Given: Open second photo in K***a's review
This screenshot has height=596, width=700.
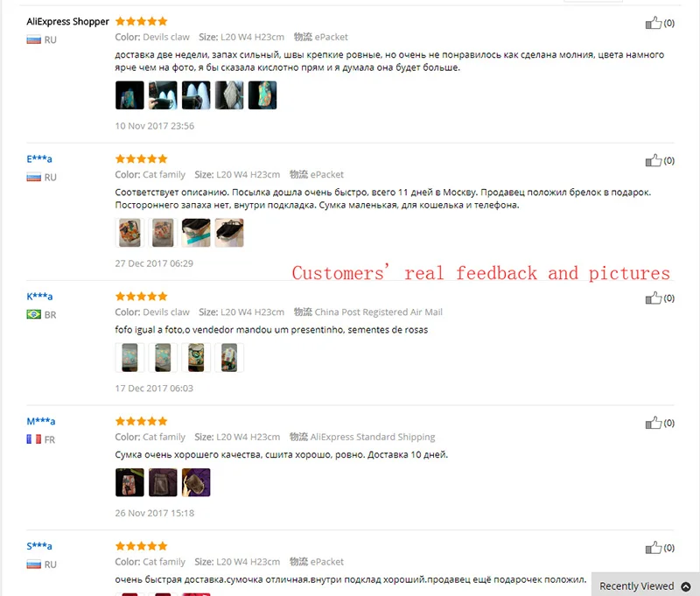Looking at the screenshot, I should [x=163, y=358].
